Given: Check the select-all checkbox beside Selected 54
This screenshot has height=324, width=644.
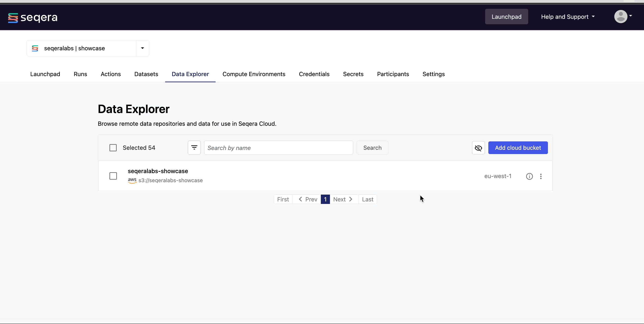Looking at the screenshot, I should pyautogui.click(x=113, y=148).
